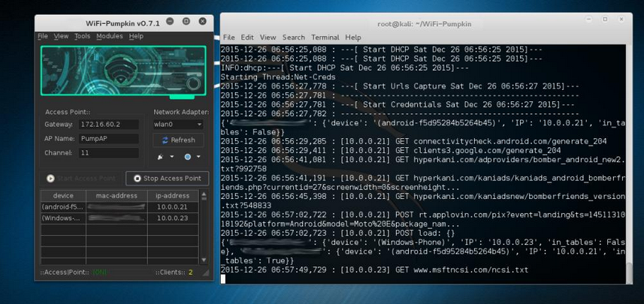The width and height of the screenshot is (644, 304).
Task: Click the Gateway address field
Action: [x=108, y=125]
